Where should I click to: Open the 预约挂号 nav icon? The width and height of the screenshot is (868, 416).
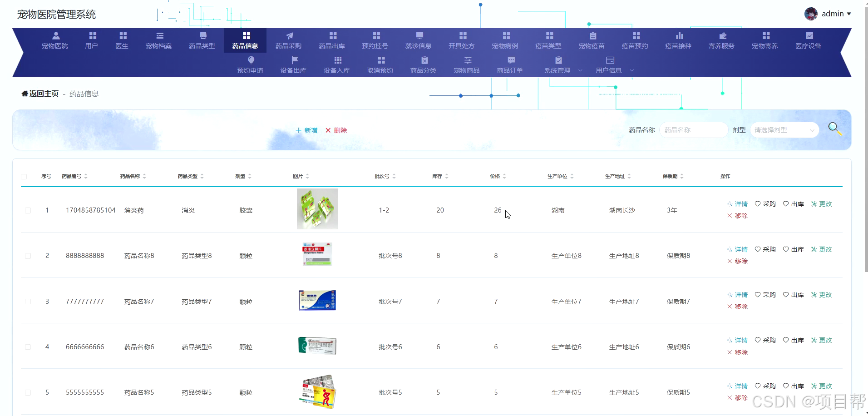click(x=376, y=35)
